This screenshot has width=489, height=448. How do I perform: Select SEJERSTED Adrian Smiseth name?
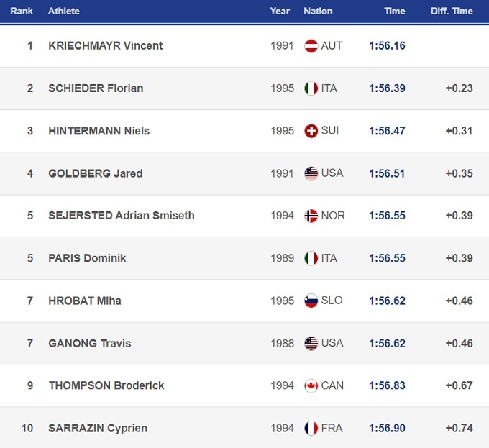[x=121, y=216]
